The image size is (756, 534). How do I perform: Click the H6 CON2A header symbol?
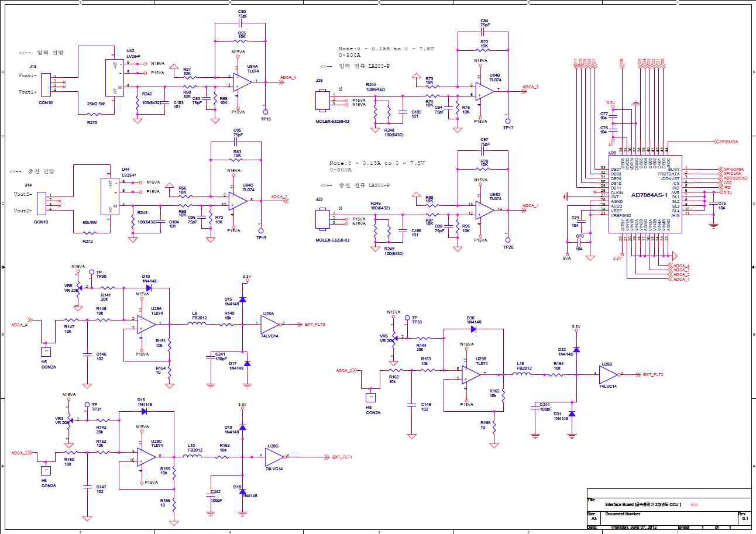(44, 470)
